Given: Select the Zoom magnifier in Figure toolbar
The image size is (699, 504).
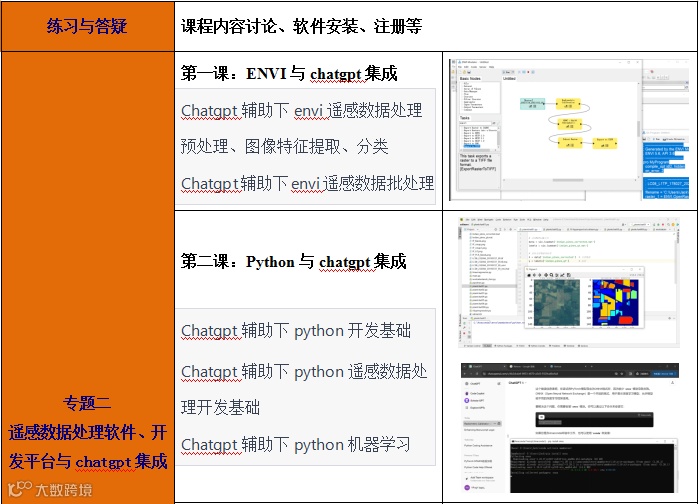Looking at the screenshot, I should [x=551, y=275].
